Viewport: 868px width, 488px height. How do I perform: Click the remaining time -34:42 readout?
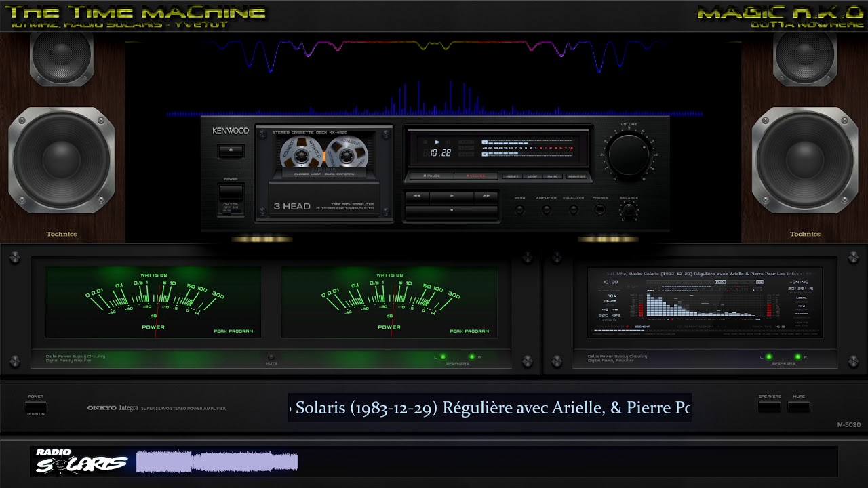pyautogui.click(x=801, y=281)
